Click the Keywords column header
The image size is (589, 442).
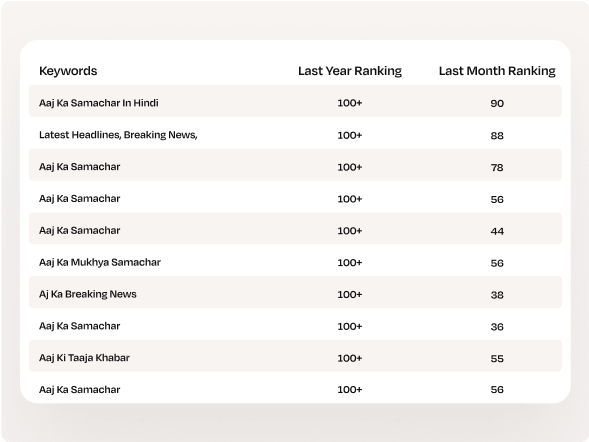coord(68,71)
